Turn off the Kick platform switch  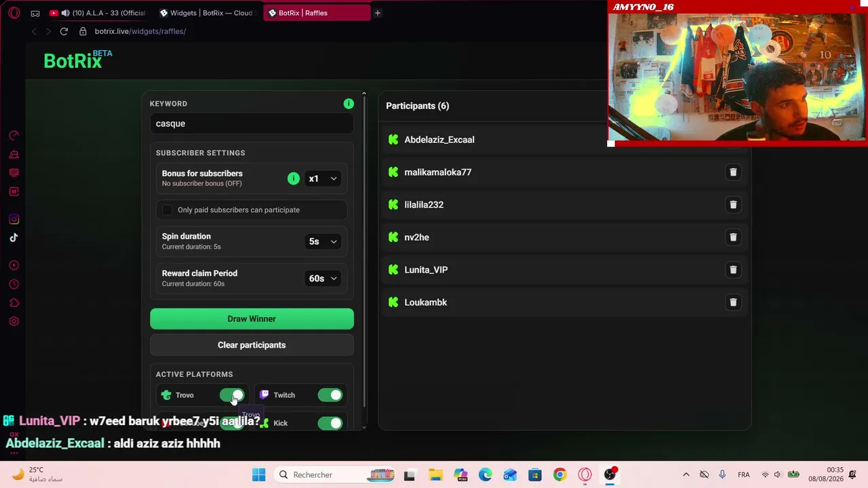(x=330, y=424)
